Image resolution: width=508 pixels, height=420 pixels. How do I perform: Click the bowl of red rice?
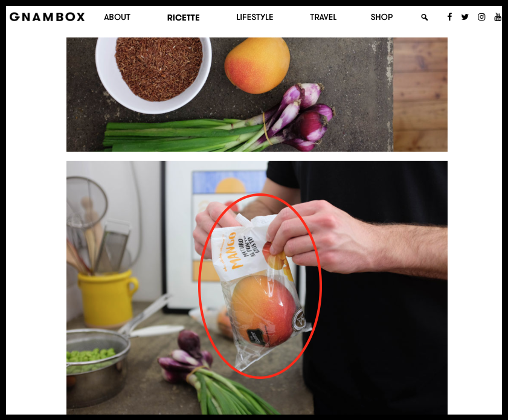pos(154,74)
